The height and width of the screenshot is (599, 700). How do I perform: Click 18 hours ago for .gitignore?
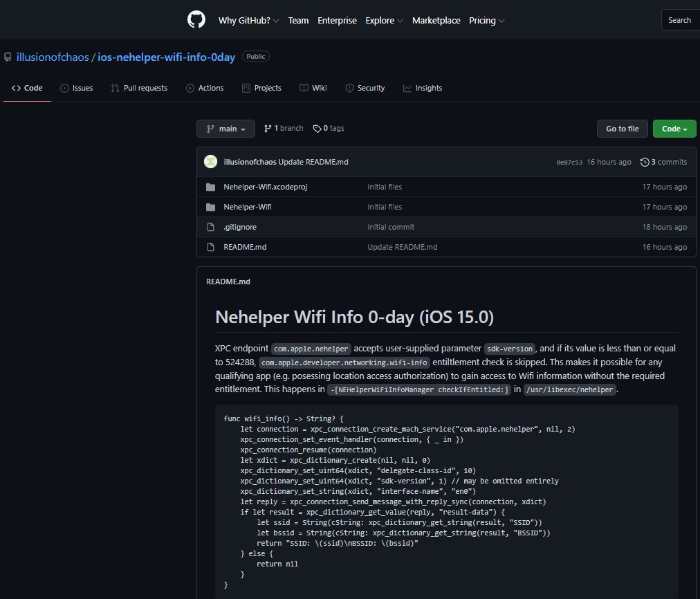665,227
